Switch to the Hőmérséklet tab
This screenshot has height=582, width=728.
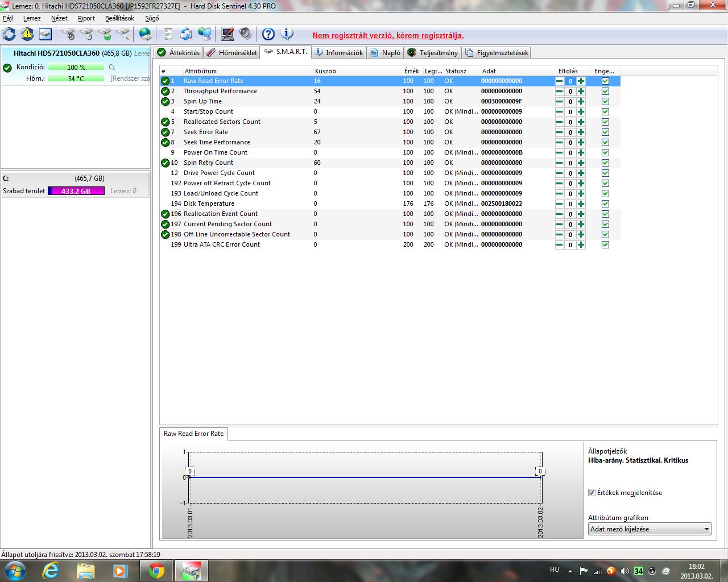[231, 53]
